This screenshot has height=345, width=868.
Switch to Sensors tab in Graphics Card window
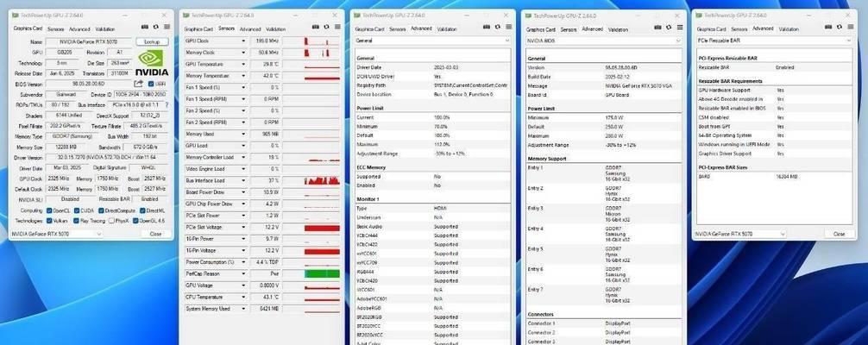(x=55, y=28)
